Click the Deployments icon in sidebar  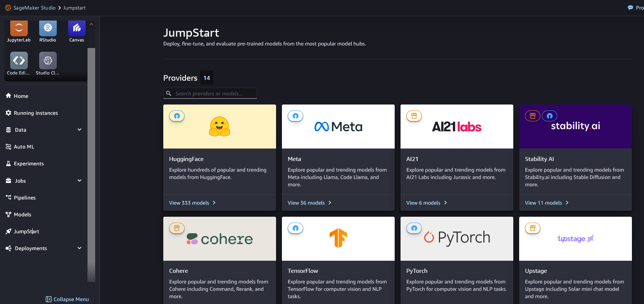click(8, 248)
